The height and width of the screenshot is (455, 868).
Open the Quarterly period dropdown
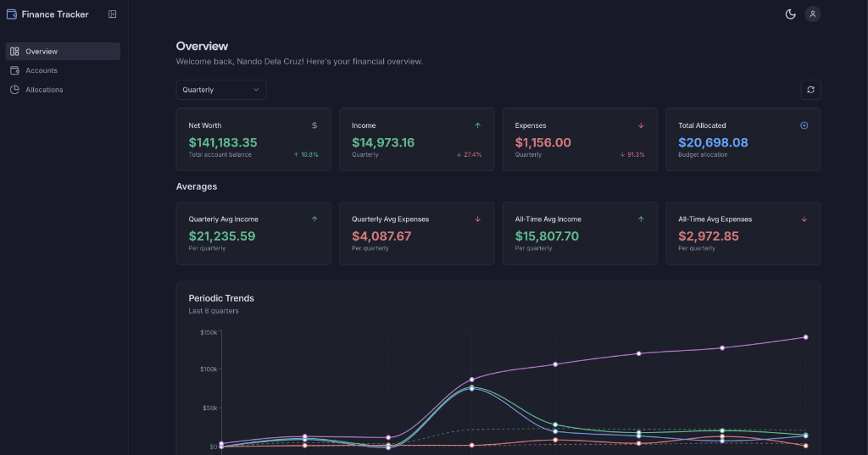[x=221, y=90]
